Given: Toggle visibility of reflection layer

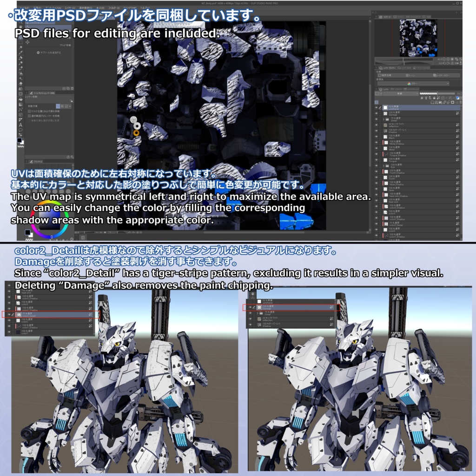Looking at the screenshot, I should (x=376, y=125).
